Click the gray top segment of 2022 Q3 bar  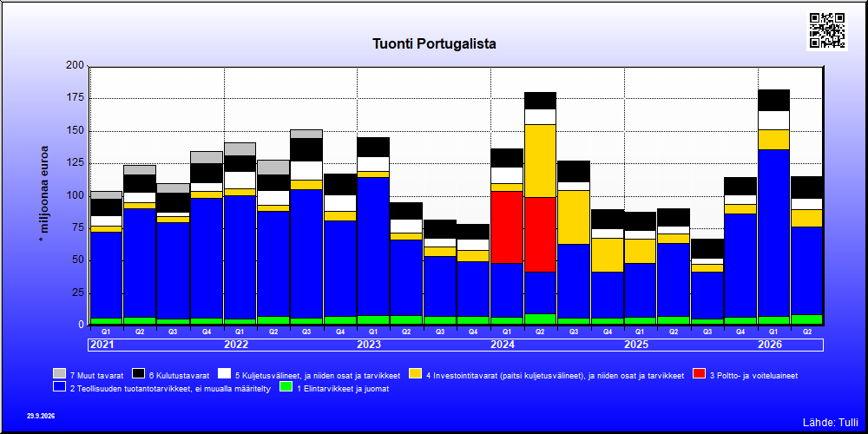tap(306, 134)
